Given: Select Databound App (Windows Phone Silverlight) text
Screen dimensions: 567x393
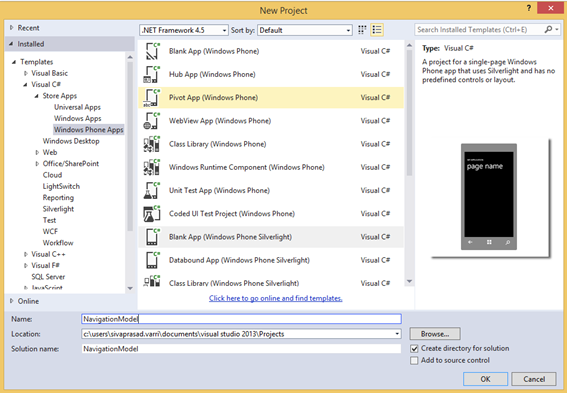Looking at the screenshot, I should click(x=239, y=260).
